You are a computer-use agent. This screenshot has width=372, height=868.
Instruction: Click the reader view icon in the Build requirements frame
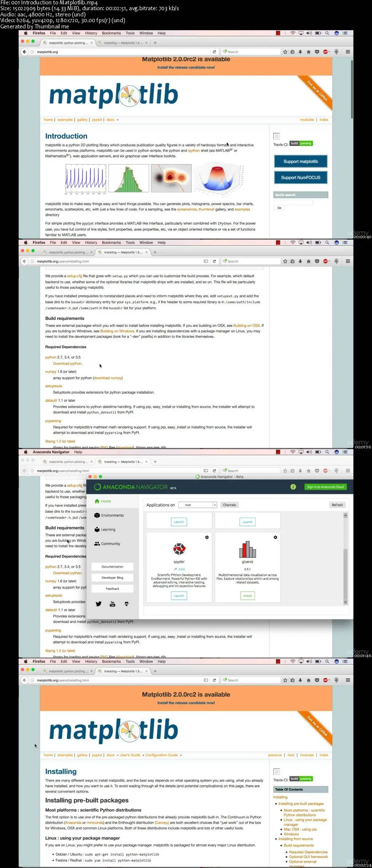coord(206,261)
